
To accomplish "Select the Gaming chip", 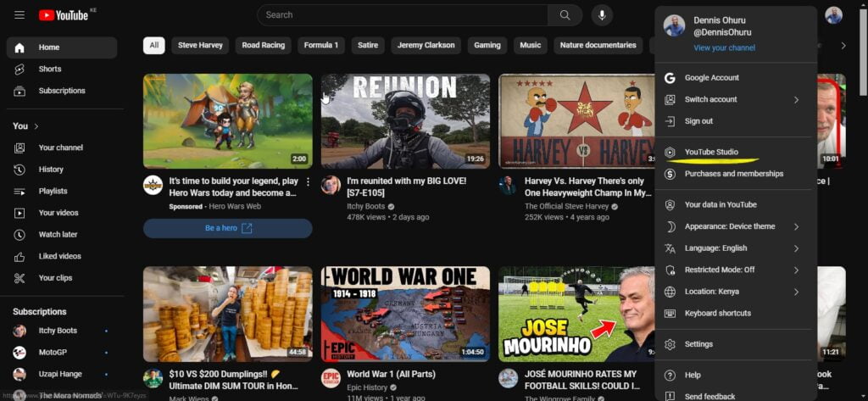I will (x=487, y=46).
